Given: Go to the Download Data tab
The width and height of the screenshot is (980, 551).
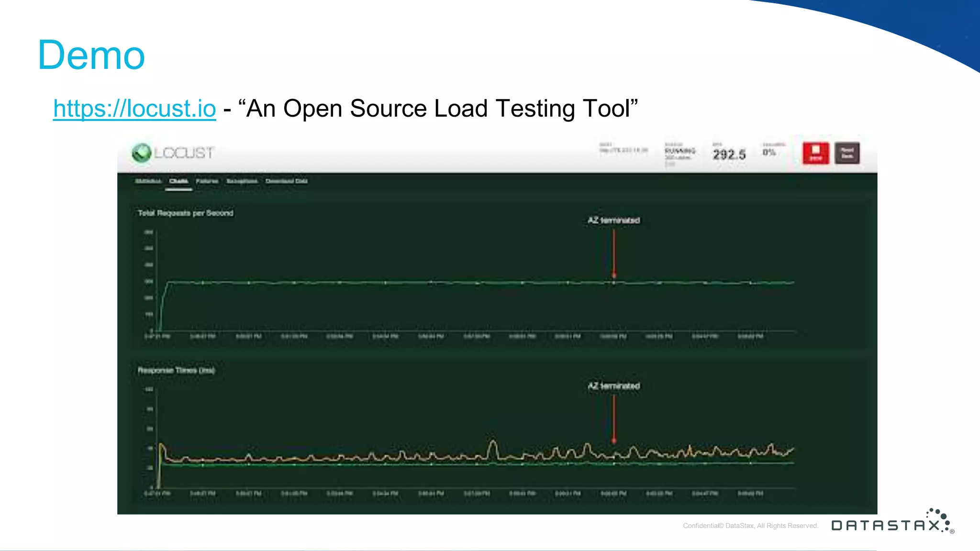Looking at the screenshot, I should (287, 181).
